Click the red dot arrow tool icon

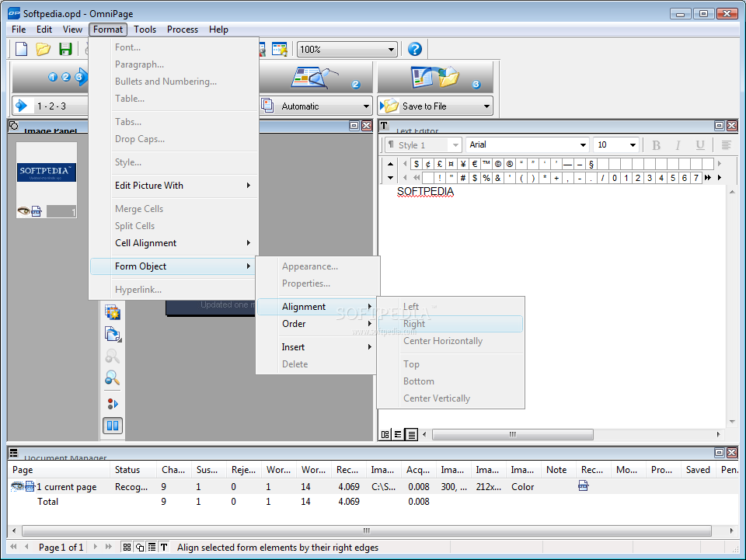point(113,404)
